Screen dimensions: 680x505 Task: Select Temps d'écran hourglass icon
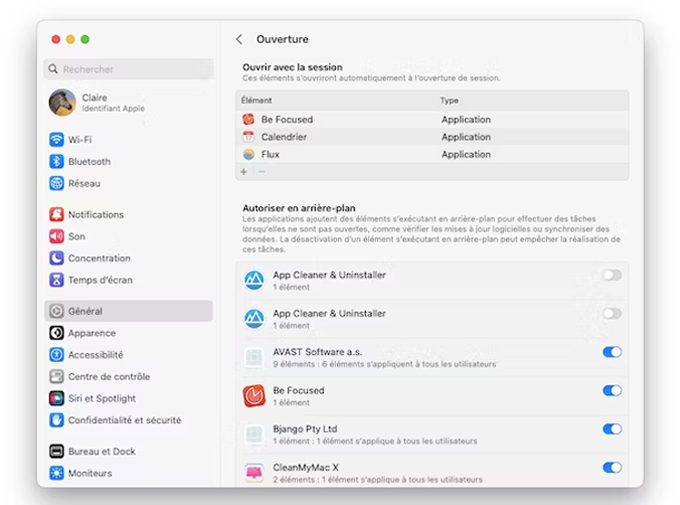[x=57, y=281]
